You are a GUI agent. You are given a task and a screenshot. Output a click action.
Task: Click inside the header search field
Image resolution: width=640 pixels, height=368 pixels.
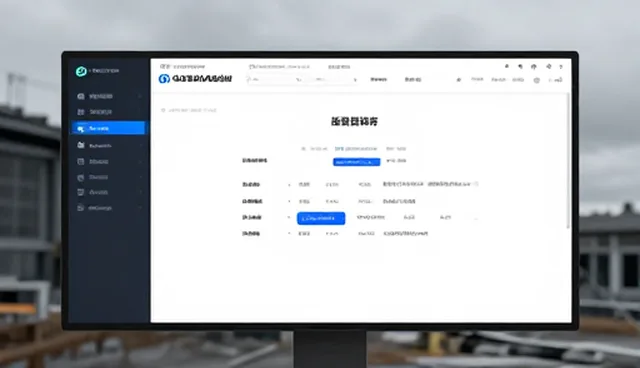coord(301,80)
